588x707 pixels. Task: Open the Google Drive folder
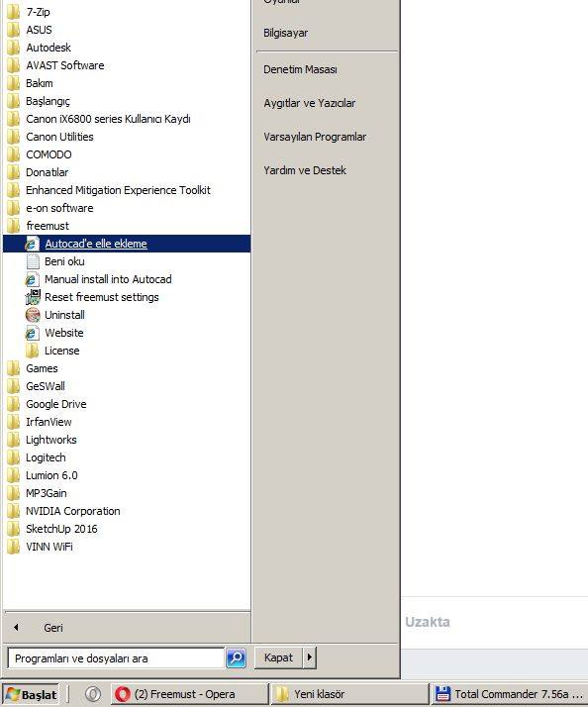tap(55, 404)
